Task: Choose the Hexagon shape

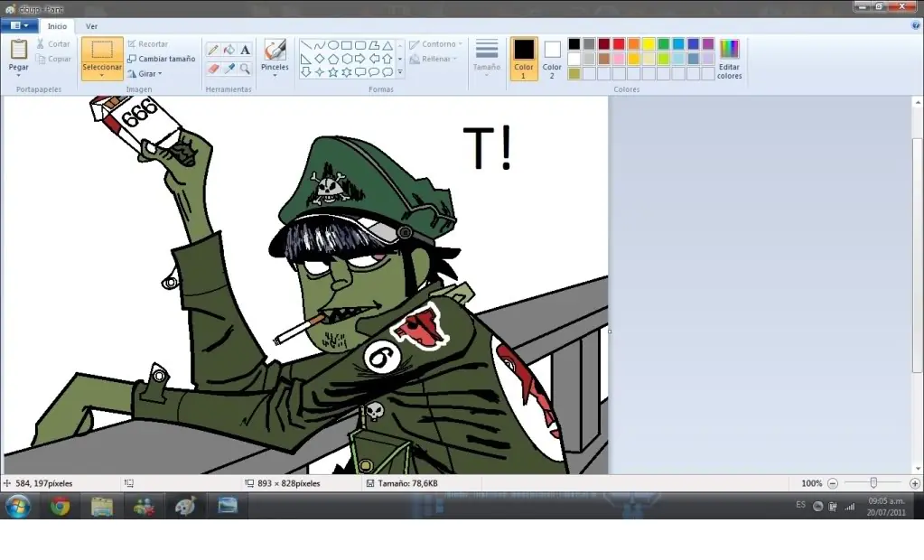Action: pos(347,59)
